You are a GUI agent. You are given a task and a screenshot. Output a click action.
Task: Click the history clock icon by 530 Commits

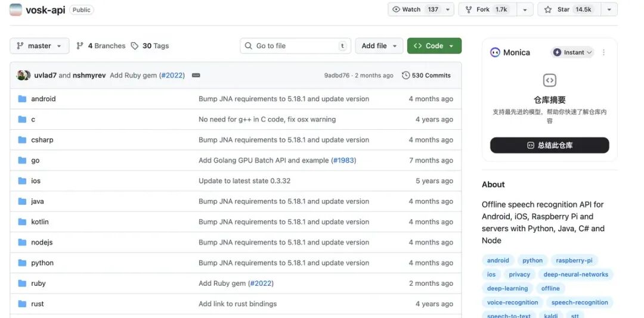406,76
